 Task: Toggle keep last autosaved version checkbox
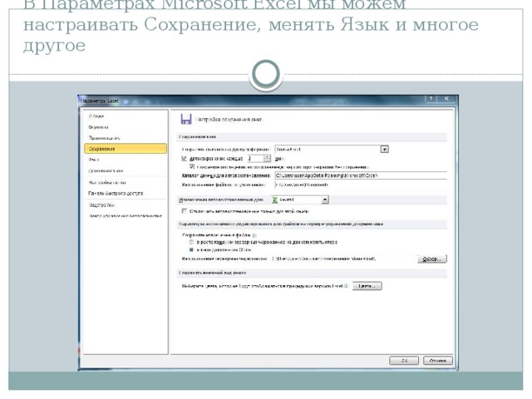coord(192,166)
